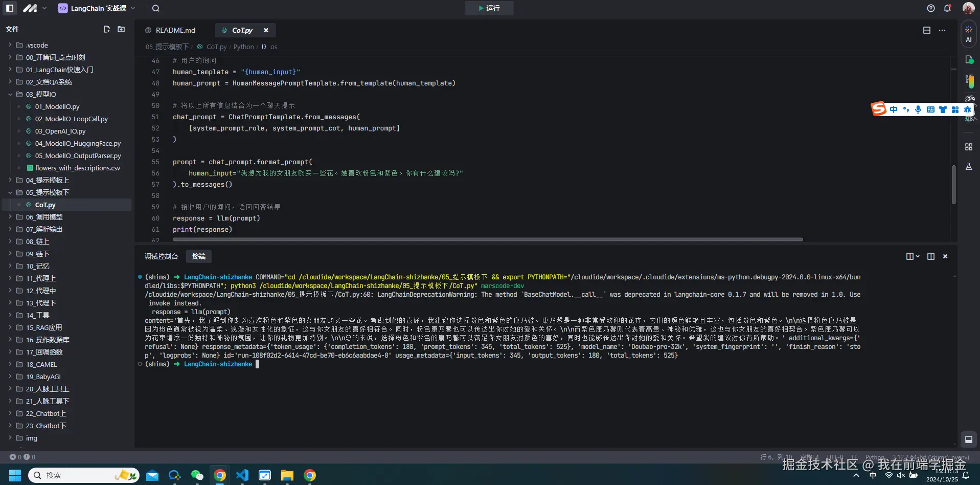Collapse the 03_模型IO folder
The image size is (980, 485).
[10, 94]
